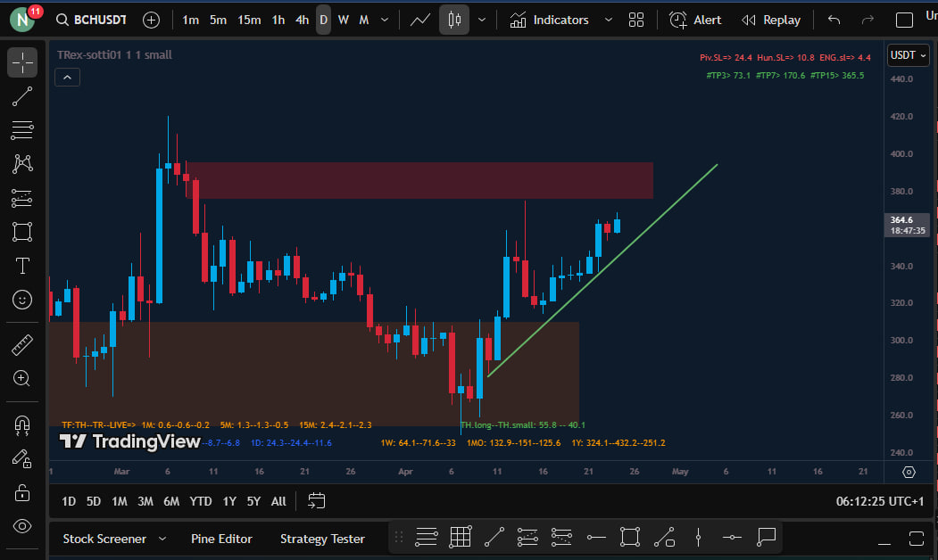Hide all drawings with eye icon
This screenshot has height=560, width=938.
coord(22,526)
